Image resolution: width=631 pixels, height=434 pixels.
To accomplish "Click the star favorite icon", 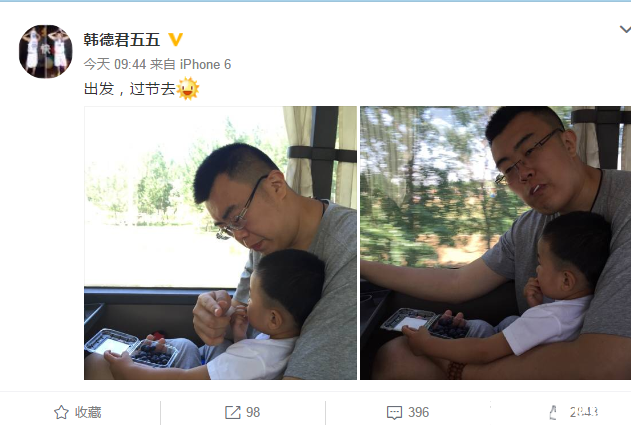I will [61, 412].
